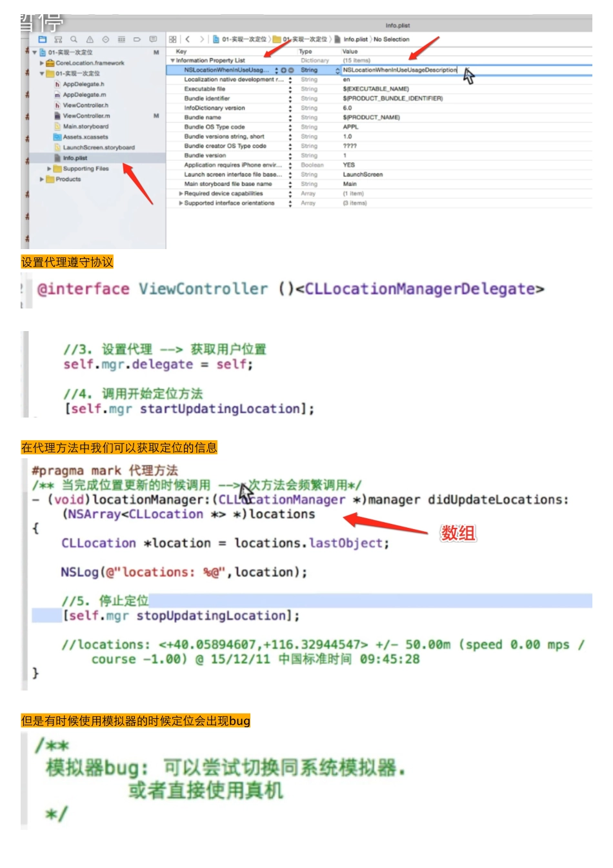The image size is (613, 868).
Task: Remove the NSLocationWhenInUseUsage row with minus button
Action: coord(291,70)
